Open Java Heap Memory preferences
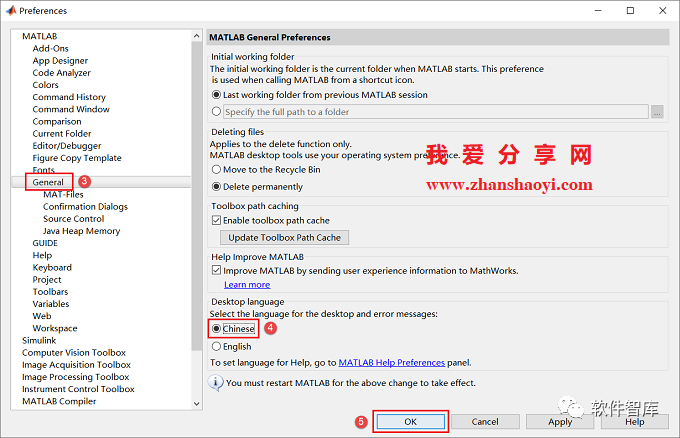Viewport: 680px width, 438px height. pos(82,231)
